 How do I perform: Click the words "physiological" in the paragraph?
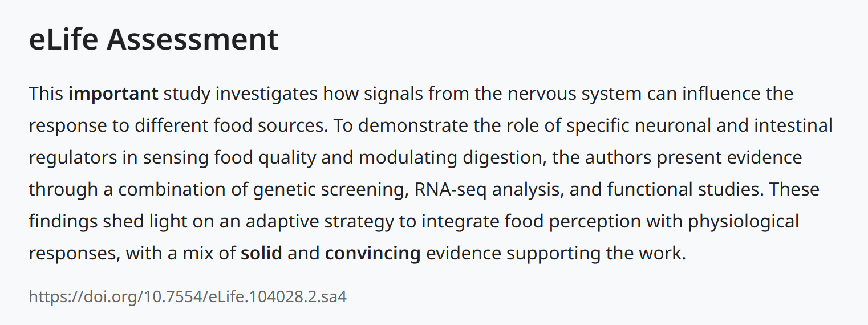(x=744, y=221)
